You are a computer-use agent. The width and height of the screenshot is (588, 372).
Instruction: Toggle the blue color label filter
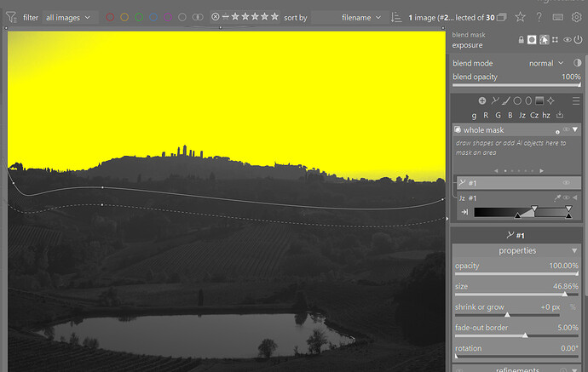tap(153, 17)
